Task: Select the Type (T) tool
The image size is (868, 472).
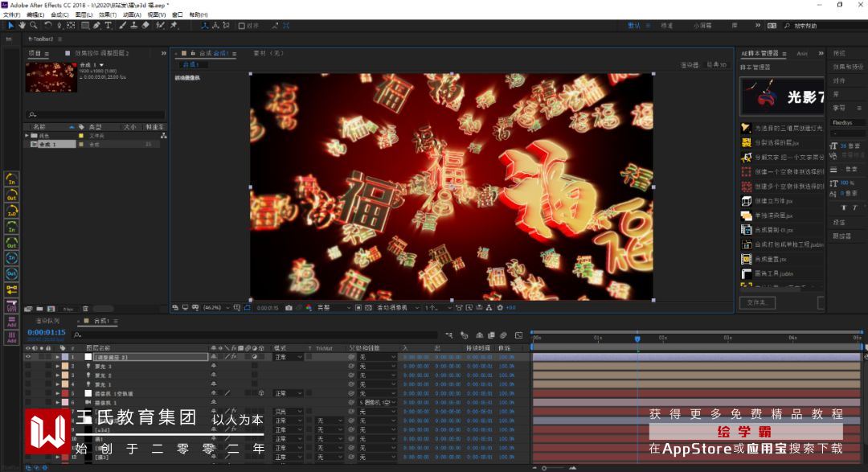Action: click(108, 25)
